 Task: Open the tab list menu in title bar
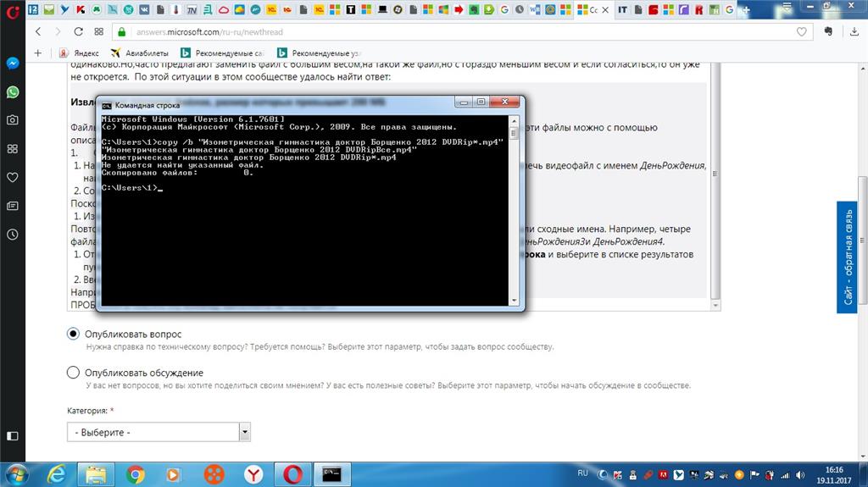click(787, 8)
